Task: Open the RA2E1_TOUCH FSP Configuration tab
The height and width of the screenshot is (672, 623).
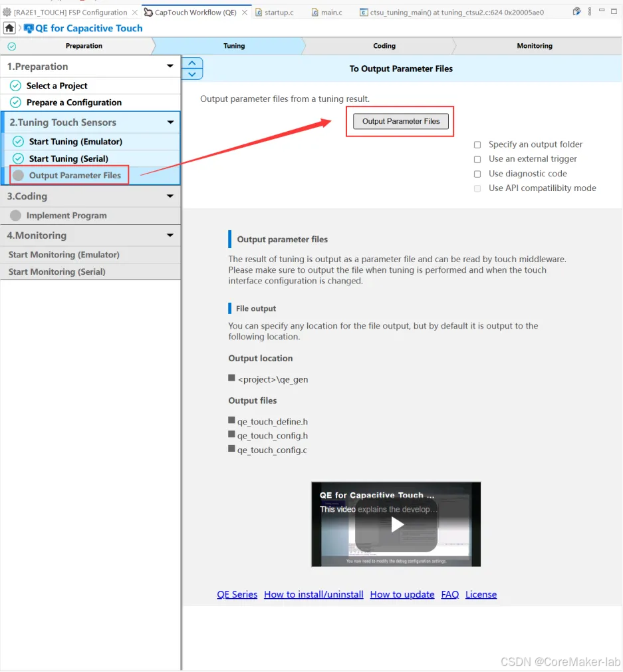Action: [70, 13]
